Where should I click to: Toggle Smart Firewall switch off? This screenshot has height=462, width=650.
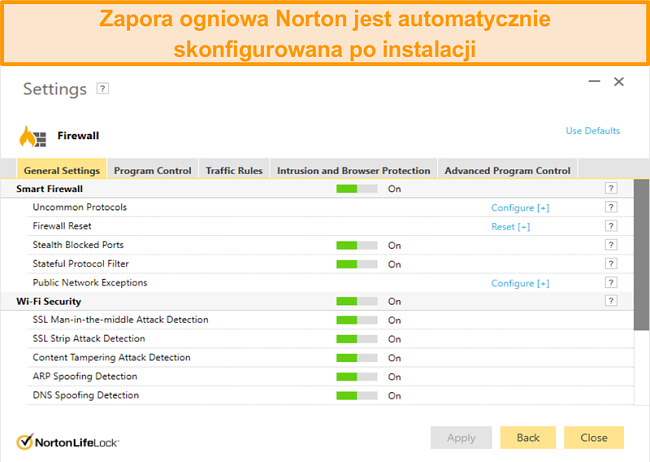click(x=357, y=189)
